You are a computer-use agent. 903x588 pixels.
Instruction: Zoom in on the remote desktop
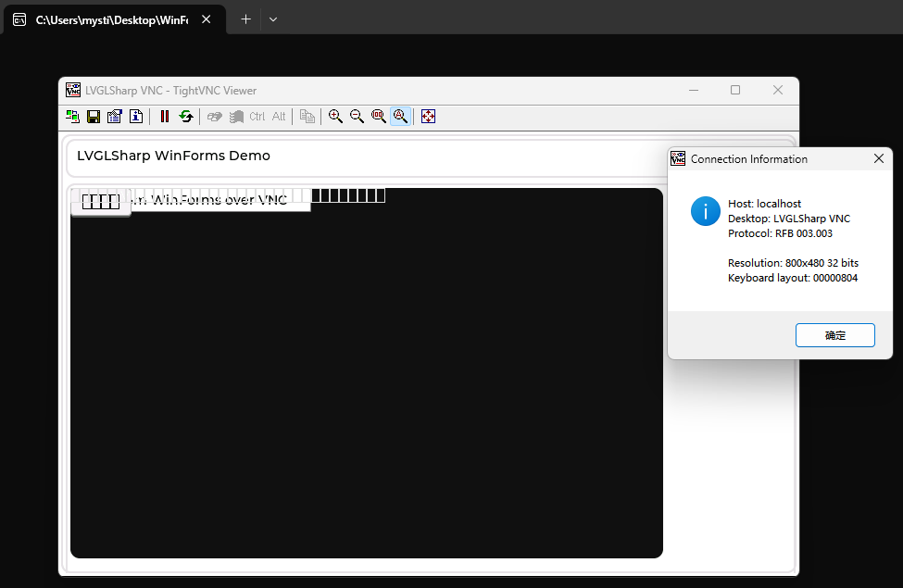tap(335, 116)
